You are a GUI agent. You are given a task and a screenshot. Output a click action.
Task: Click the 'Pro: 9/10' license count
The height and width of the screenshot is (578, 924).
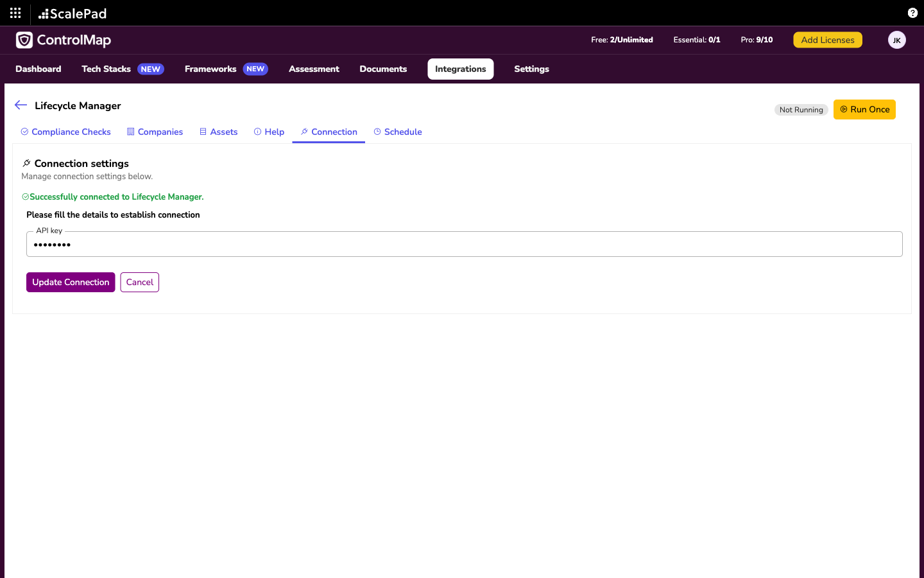757,40
